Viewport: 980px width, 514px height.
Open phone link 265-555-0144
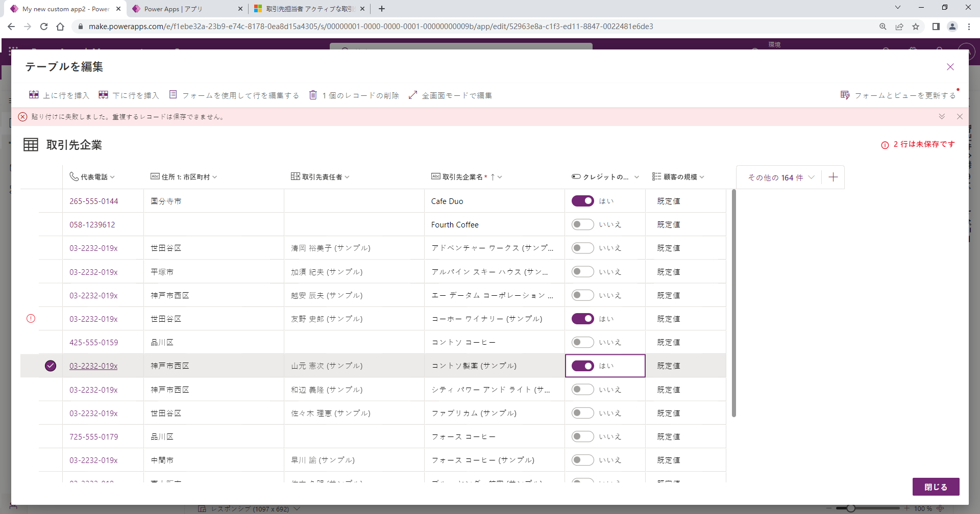click(94, 201)
